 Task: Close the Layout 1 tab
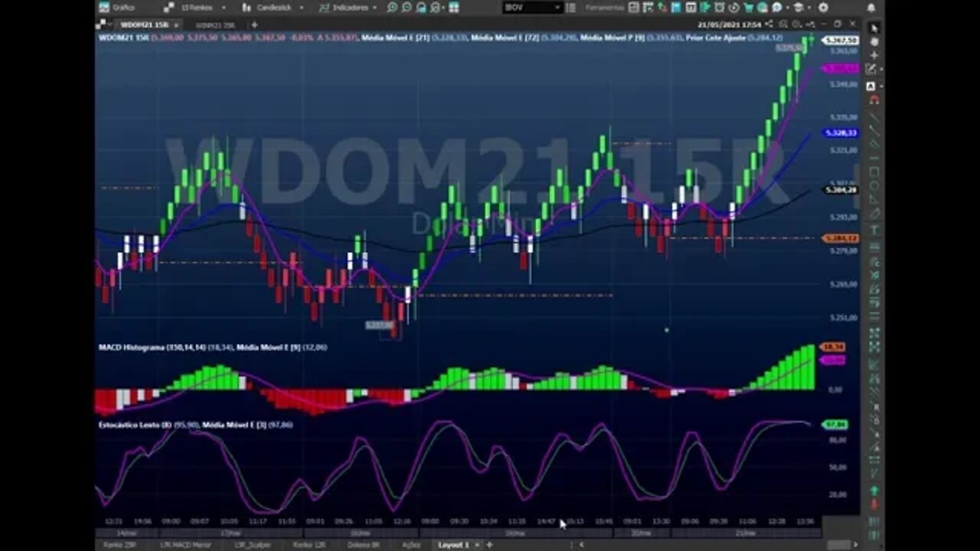click(x=478, y=545)
